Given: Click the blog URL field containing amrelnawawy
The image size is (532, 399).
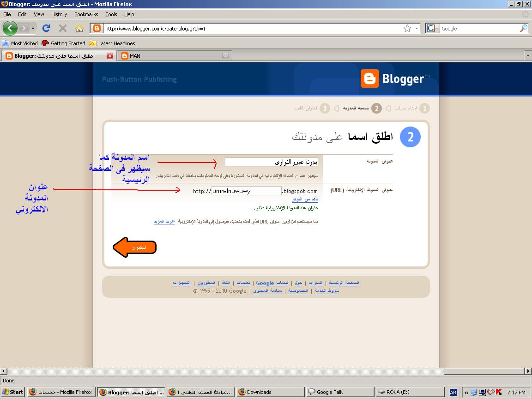Looking at the screenshot, I should (x=246, y=191).
